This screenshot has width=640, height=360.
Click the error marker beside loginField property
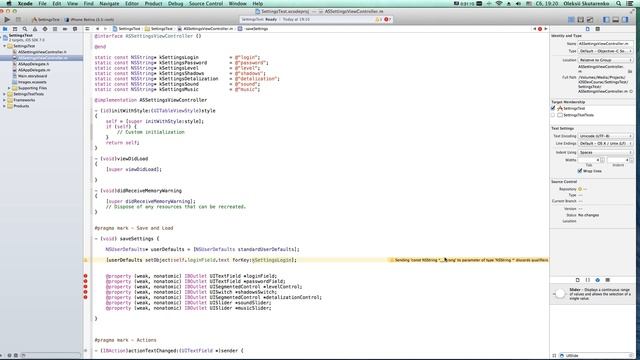click(x=86, y=276)
